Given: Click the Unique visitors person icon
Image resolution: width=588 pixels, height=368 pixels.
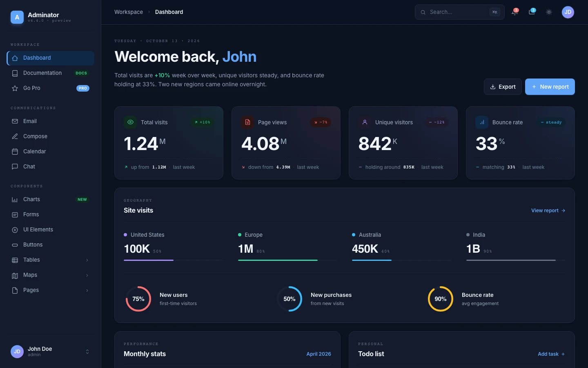Looking at the screenshot, I should pyautogui.click(x=365, y=122).
